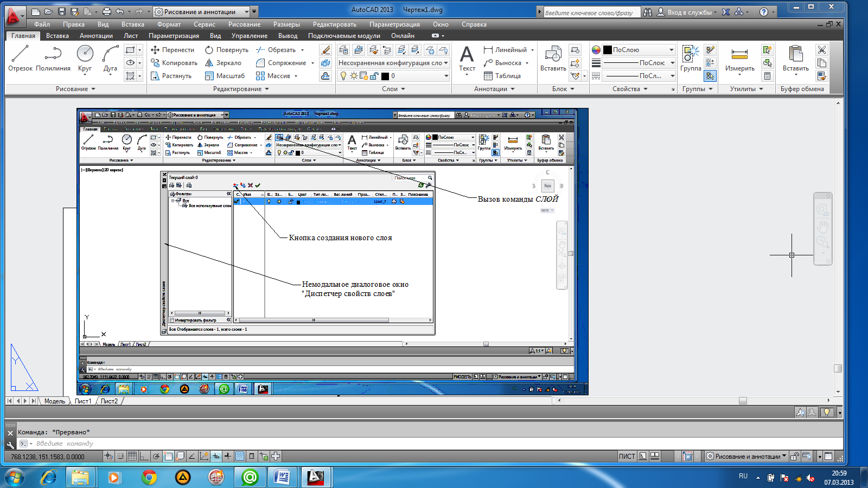Click the Save icon in quick access toolbar
The image size is (868, 488).
[62, 11]
